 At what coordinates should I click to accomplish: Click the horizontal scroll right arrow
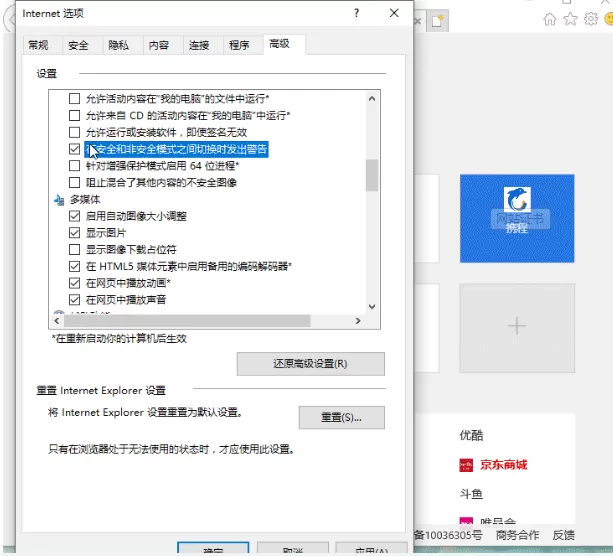click(358, 321)
